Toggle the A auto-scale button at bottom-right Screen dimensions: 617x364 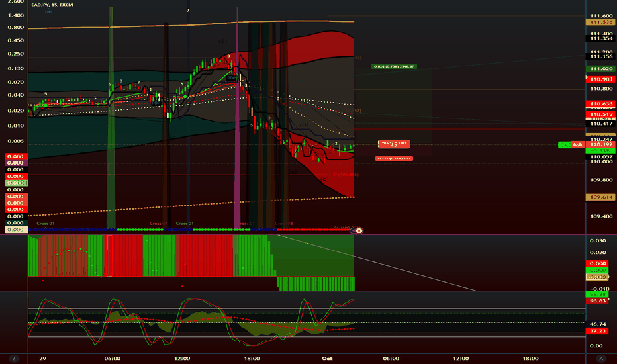click(x=601, y=359)
